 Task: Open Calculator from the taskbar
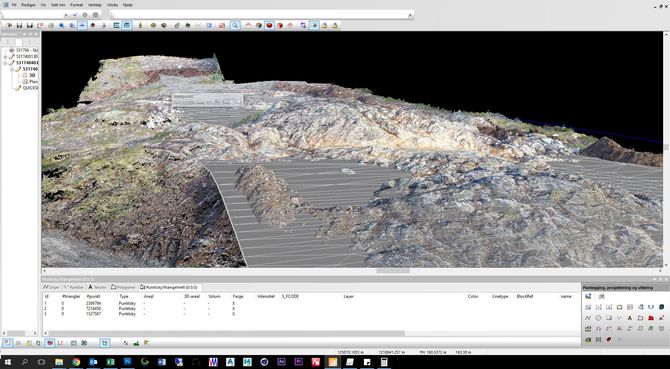[384, 362]
